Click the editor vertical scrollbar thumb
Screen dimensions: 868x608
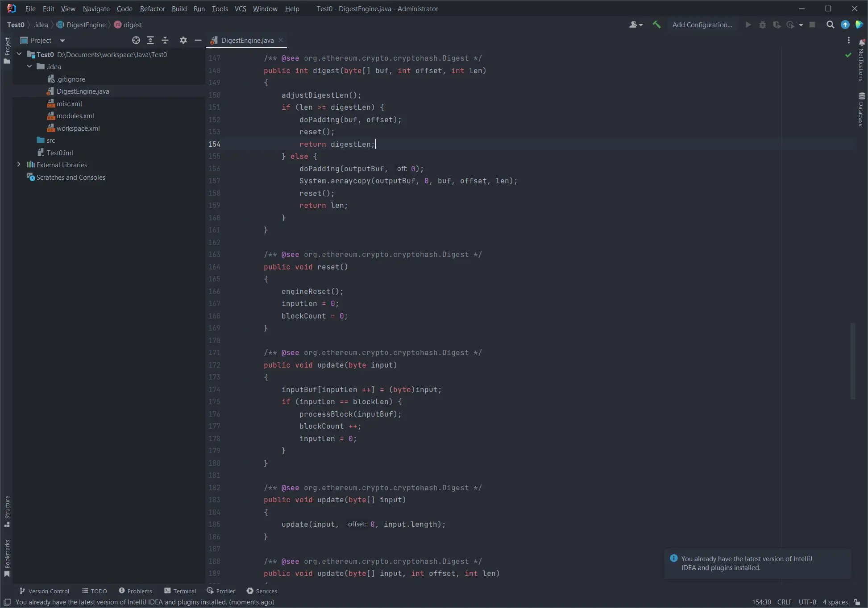click(x=853, y=361)
